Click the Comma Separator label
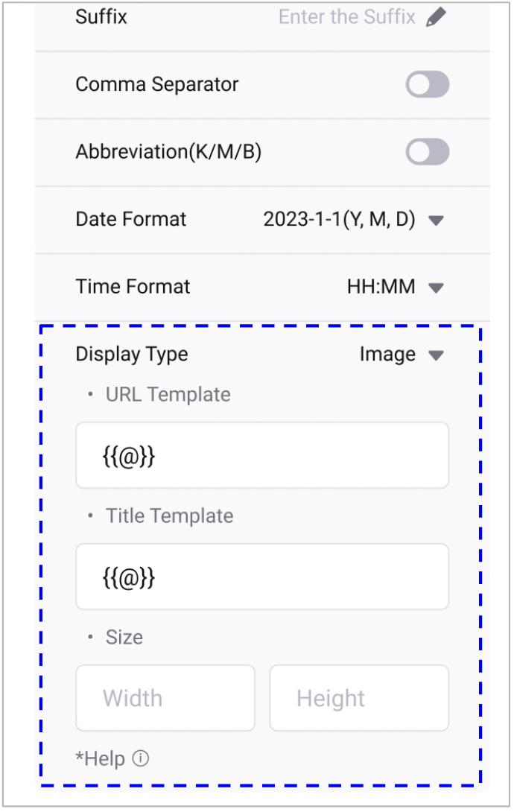Screen dimensions: 514x812 [x=157, y=84]
